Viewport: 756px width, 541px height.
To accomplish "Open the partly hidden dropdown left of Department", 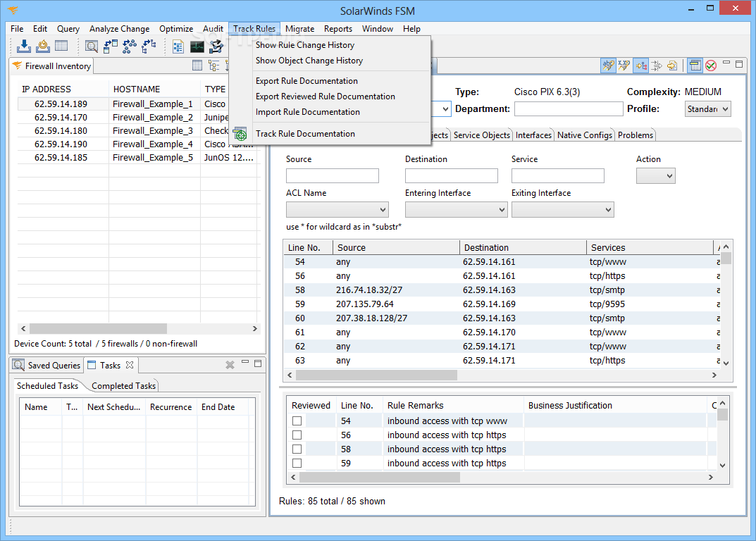I will pyautogui.click(x=444, y=109).
